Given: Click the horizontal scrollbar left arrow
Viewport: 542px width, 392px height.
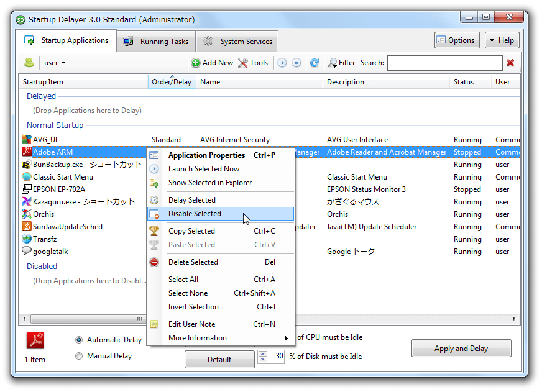Looking at the screenshot, I should pyautogui.click(x=24, y=319).
